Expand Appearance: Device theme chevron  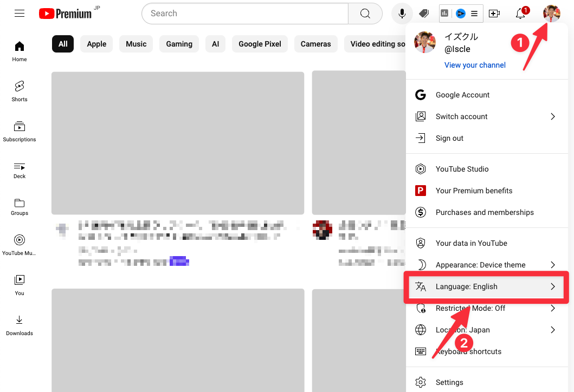click(553, 265)
